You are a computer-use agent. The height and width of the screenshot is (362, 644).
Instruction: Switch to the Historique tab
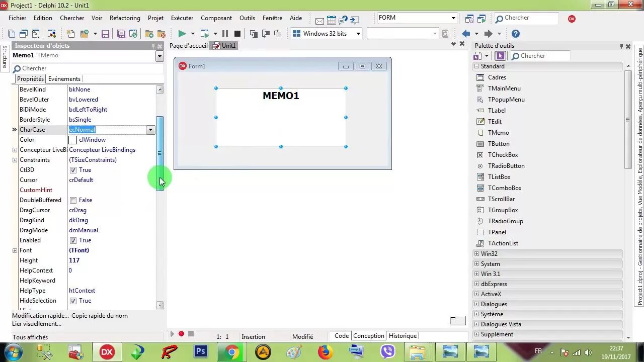[x=403, y=336]
